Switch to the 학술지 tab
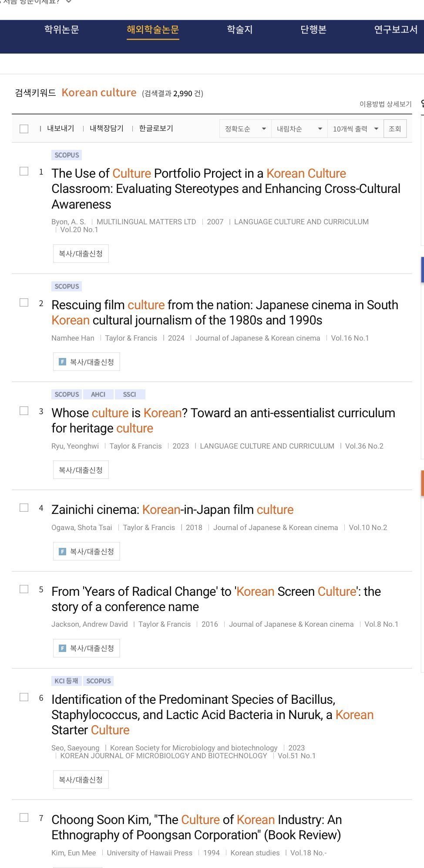This screenshot has height=868, width=424. pyautogui.click(x=240, y=30)
